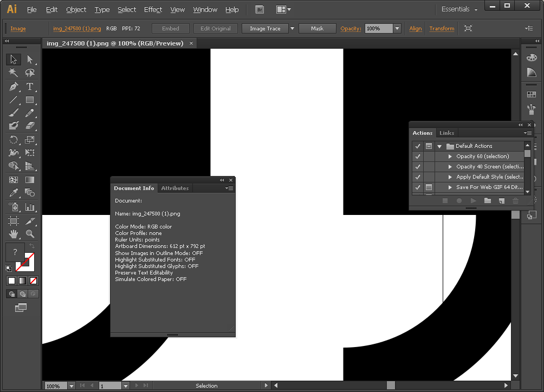Screen dimensions: 544x392
Task: Pick the Magic Wand tool
Action: (14, 73)
